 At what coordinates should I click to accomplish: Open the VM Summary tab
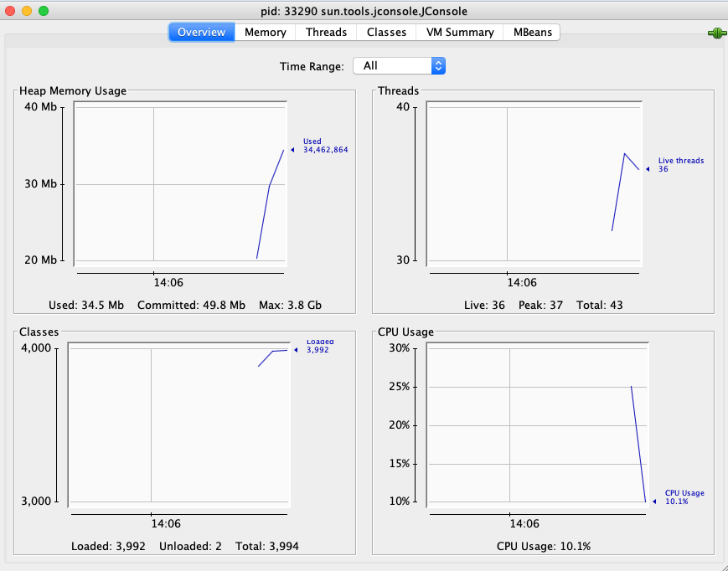coord(458,32)
